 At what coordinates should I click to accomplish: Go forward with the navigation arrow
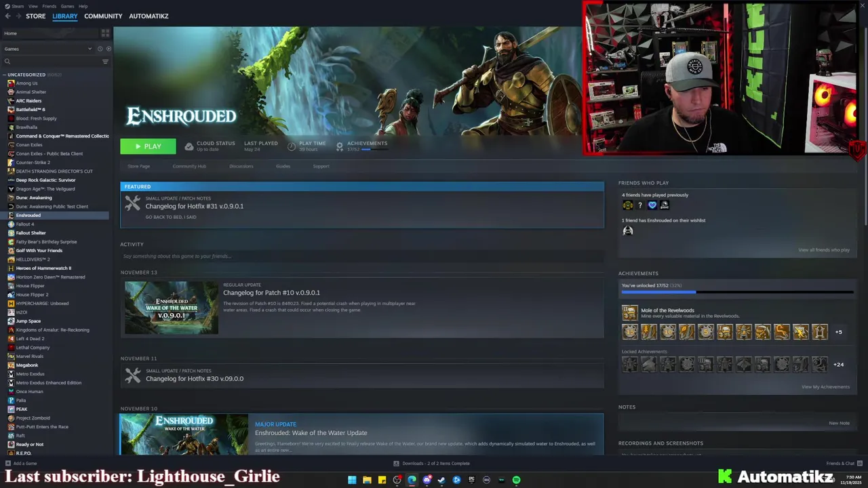click(18, 16)
